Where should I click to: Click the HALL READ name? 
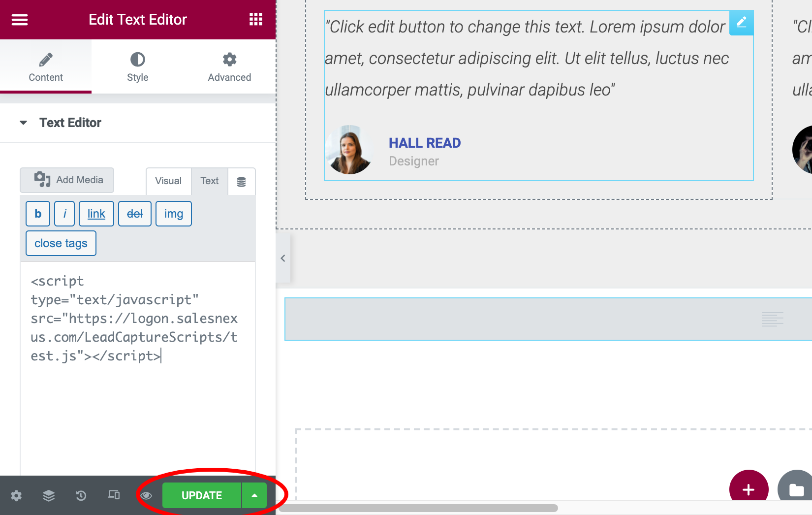coord(425,143)
